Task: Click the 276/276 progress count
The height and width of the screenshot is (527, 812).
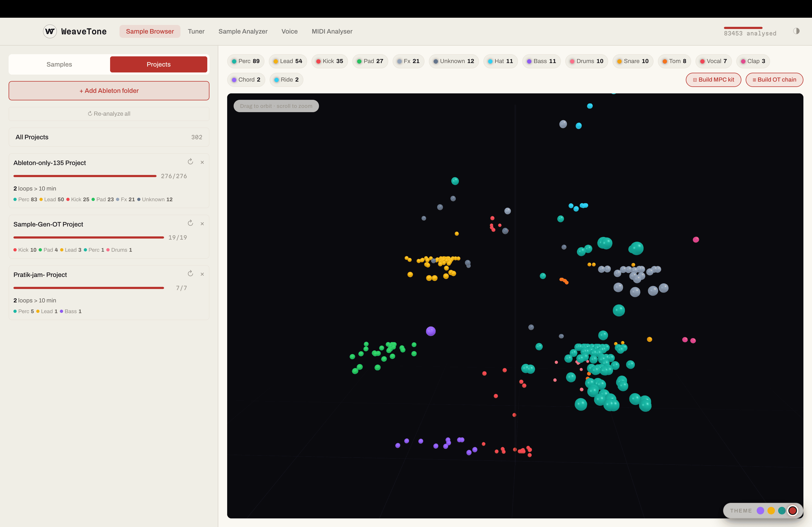Action: click(x=174, y=176)
